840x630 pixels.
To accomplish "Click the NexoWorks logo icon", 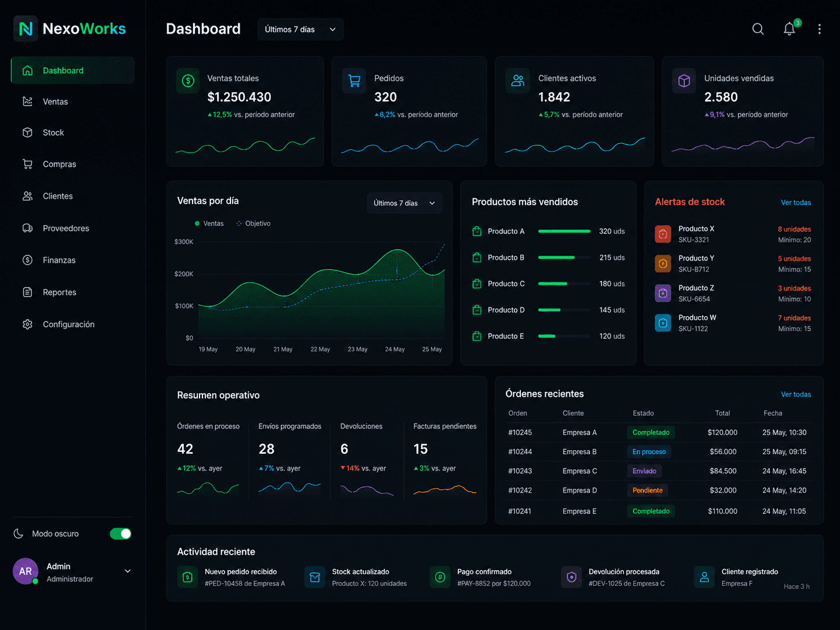I will pyautogui.click(x=26, y=28).
